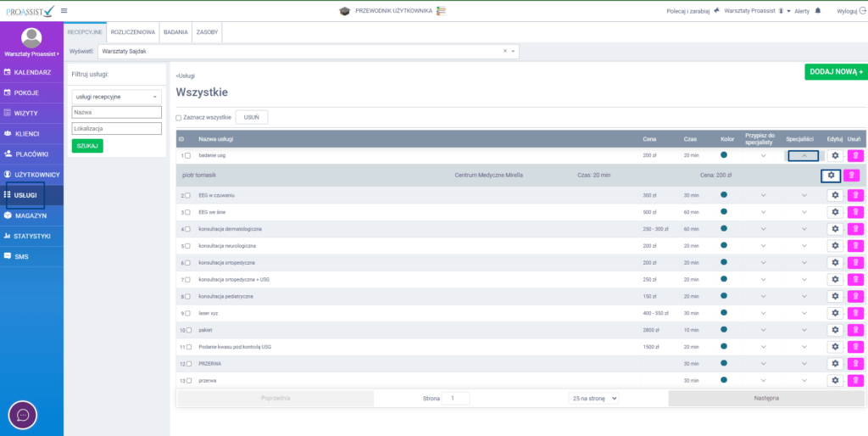The height and width of the screenshot is (436, 868).
Task: Open MAGAZYN in the sidebar menu
Action: [31, 215]
